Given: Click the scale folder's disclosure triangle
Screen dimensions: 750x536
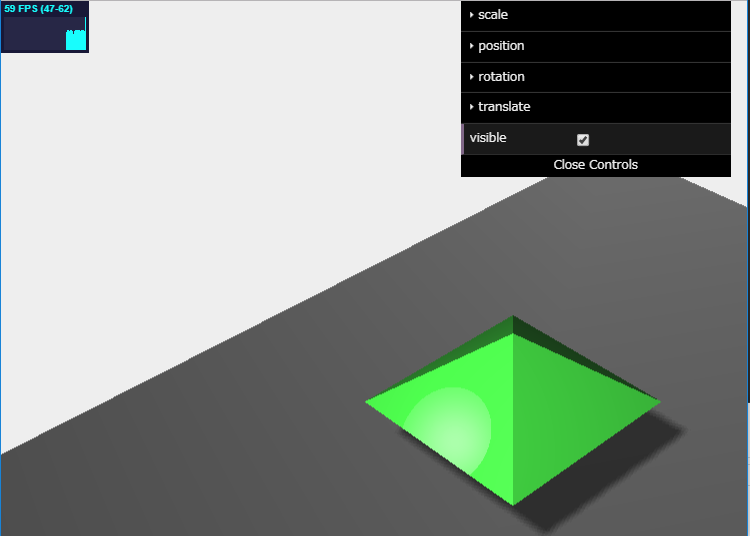Looking at the screenshot, I should pyautogui.click(x=471, y=15).
